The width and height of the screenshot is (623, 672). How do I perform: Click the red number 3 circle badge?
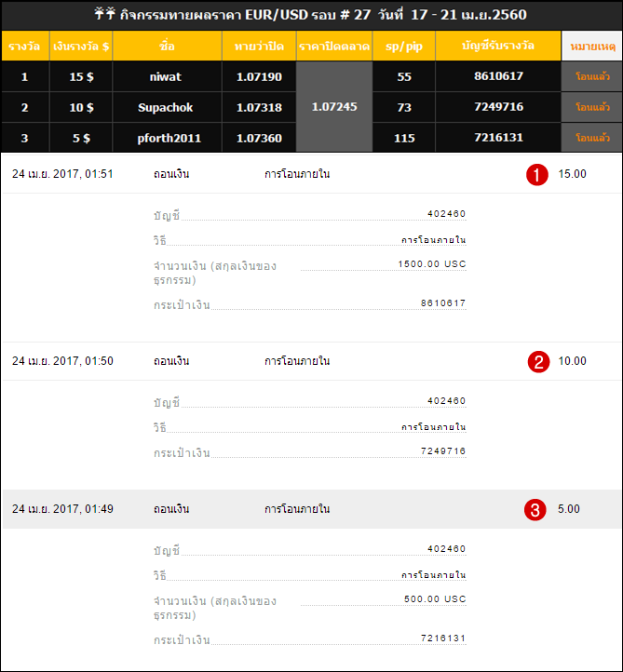[535, 510]
